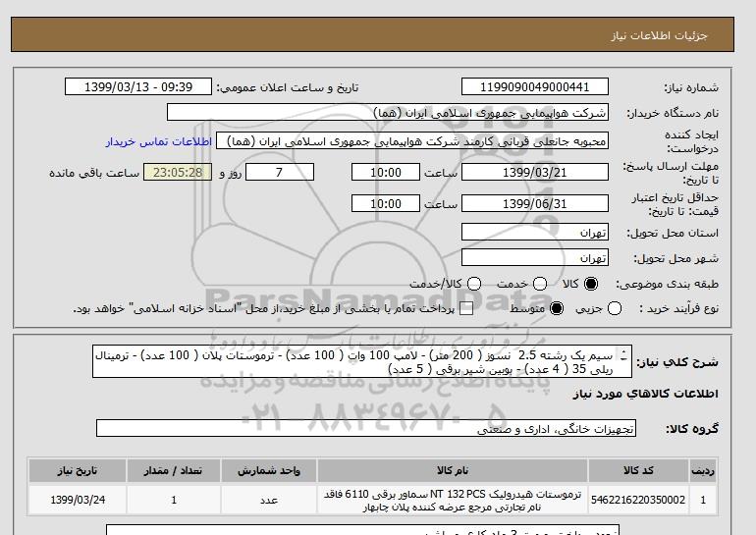Viewport: 756px width, 535px height.
Task: Click the اطلاعات کالاهای مورد نیاز heading
Action: 646,394
